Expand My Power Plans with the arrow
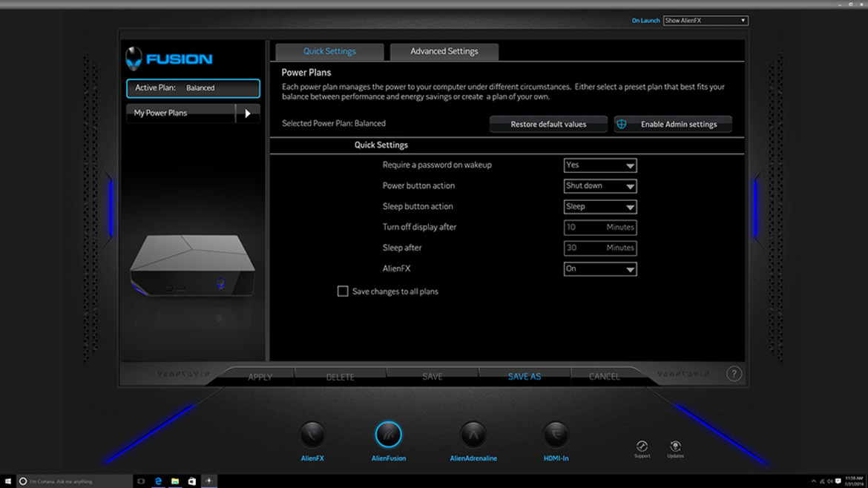868x488 pixels. pos(248,113)
